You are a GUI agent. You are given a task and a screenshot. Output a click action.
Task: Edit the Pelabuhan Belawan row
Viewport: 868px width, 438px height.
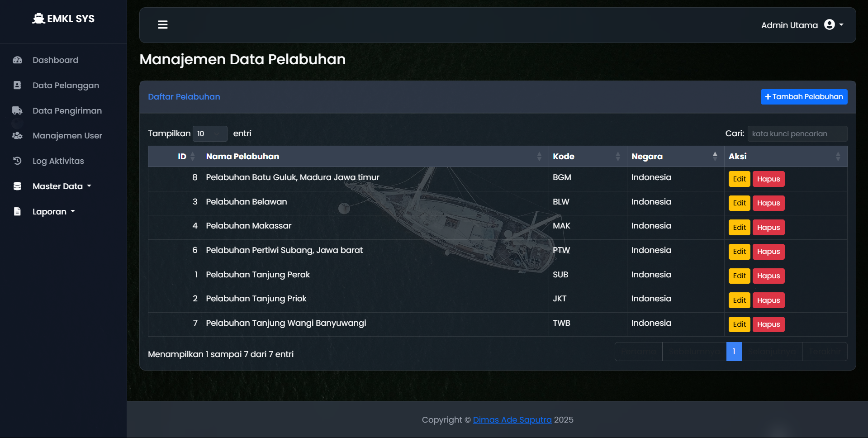739,203
